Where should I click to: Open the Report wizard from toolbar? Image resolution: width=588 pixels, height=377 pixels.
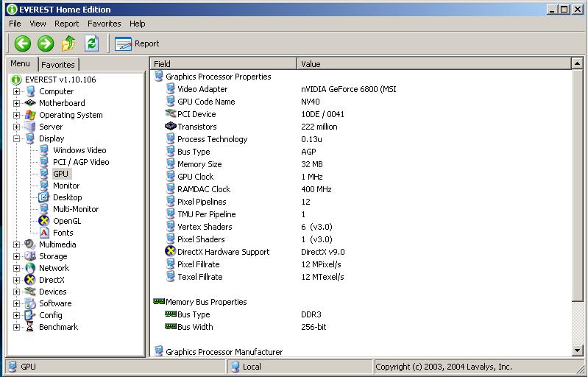[x=137, y=44]
